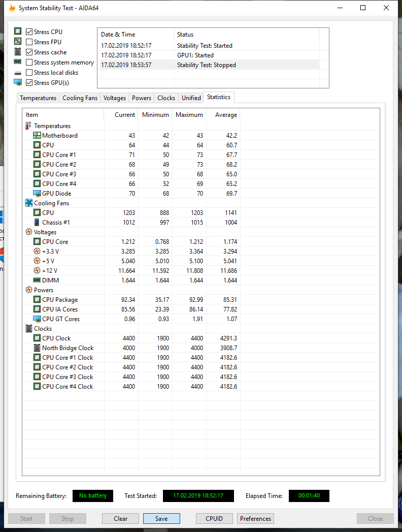
Task: Switch to the Voltages tab
Action: click(115, 98)
